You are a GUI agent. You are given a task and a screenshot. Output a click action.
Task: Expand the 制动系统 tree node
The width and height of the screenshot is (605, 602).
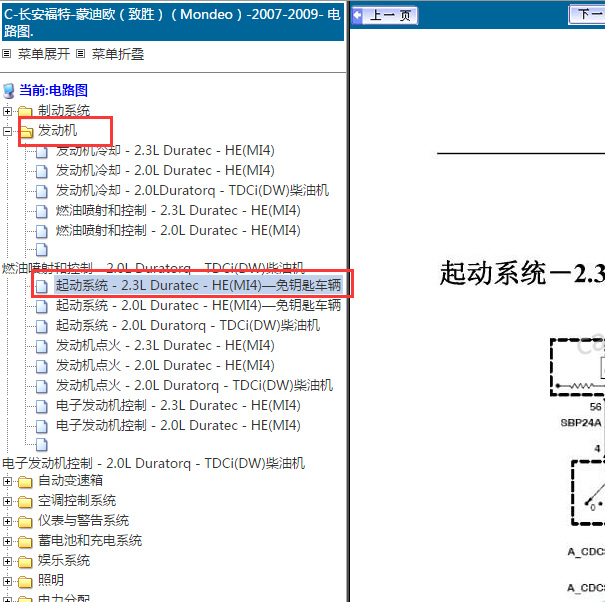click(7, 112)
